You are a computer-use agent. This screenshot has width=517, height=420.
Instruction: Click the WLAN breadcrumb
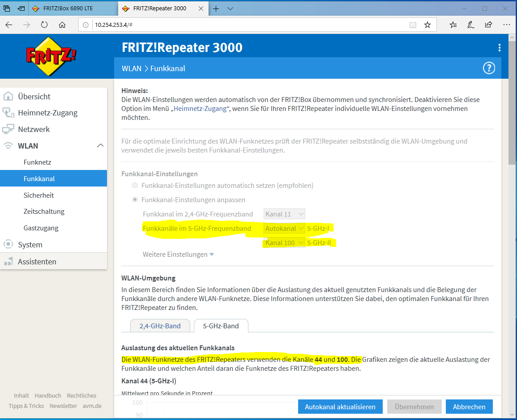coord(131,68)
